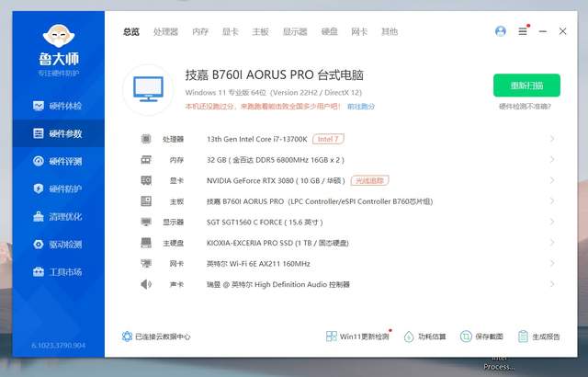588x377 pixels.
Task: Click the 鲁大师 logo avatar
Action: pyautogui.click(x=59, y=36)
